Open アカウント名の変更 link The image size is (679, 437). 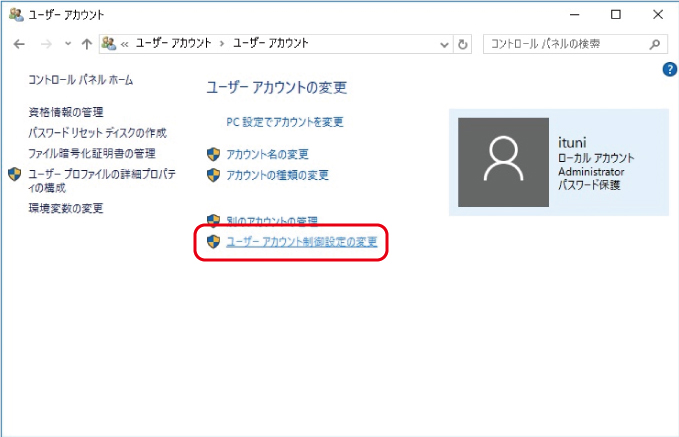point(267,155)
